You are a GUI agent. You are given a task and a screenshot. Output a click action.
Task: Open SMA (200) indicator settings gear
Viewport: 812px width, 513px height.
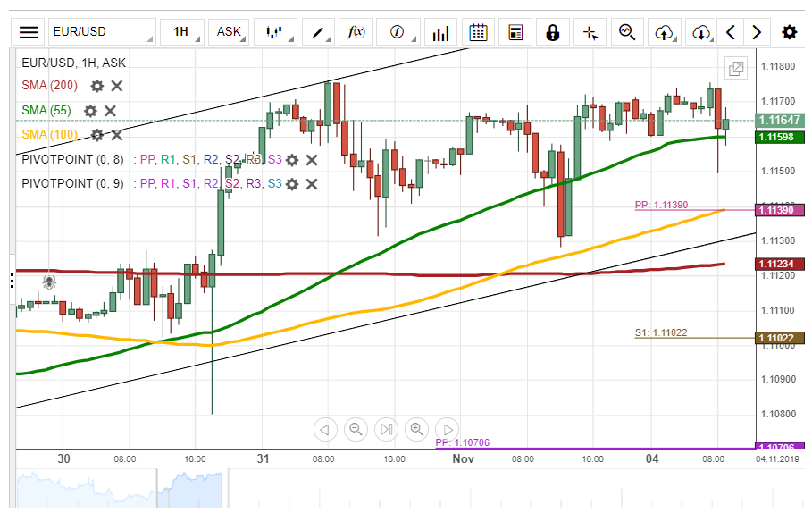pyautogui.click(x=96, y=86)
